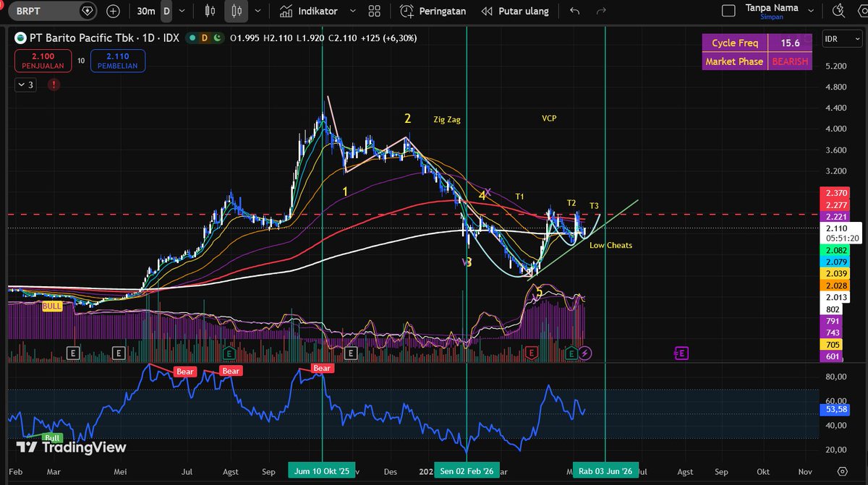This screenshot has width=868, height=485.
Task: Click the green moon session icon
Action: [x=218, y=38]
